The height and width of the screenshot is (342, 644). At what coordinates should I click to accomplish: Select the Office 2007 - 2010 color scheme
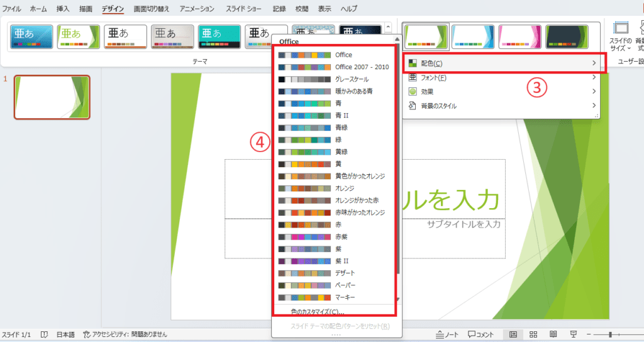[x=335, y=67]
